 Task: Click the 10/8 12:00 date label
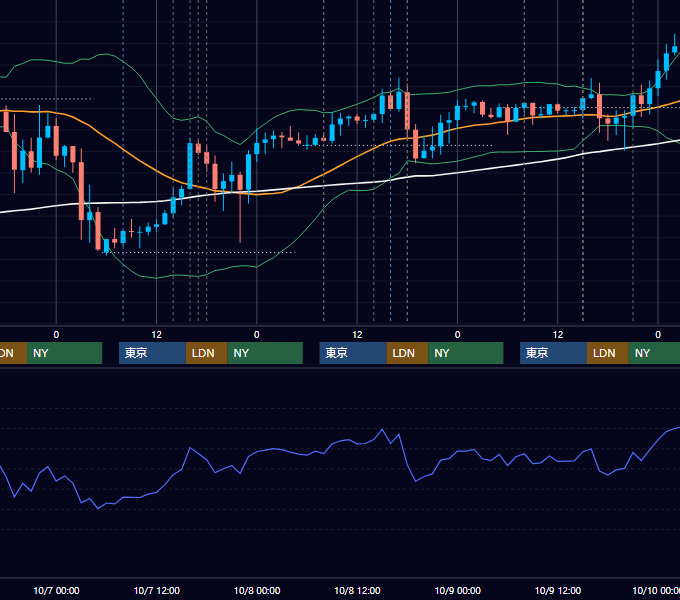tap(357, 590)
